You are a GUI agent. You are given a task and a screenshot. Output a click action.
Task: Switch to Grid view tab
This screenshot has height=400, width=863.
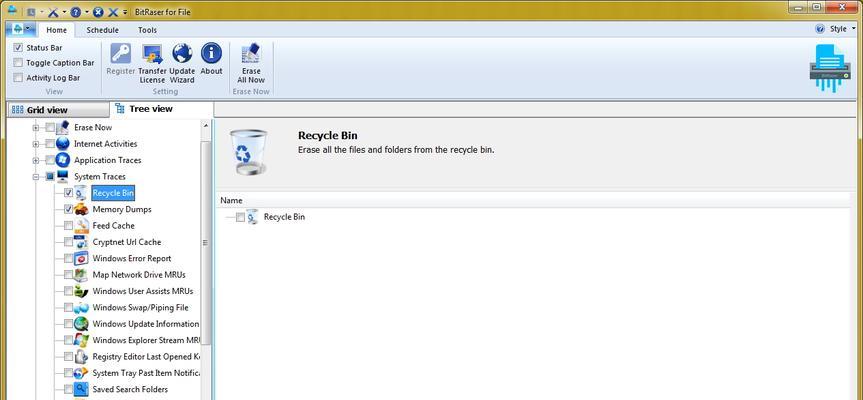58,110
